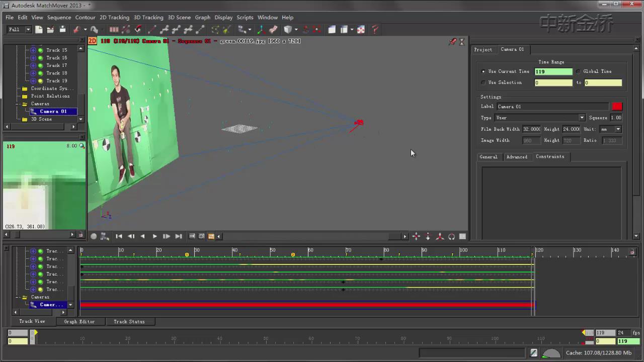Click the Film Back Width input field
The height and width of the screenshot is (362, 644).
(531, 129)
